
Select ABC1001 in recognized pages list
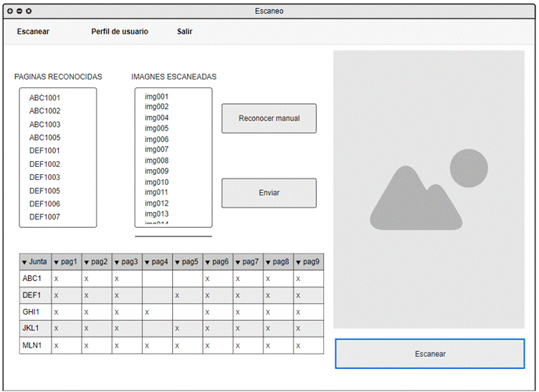click(x=44, y=97)
